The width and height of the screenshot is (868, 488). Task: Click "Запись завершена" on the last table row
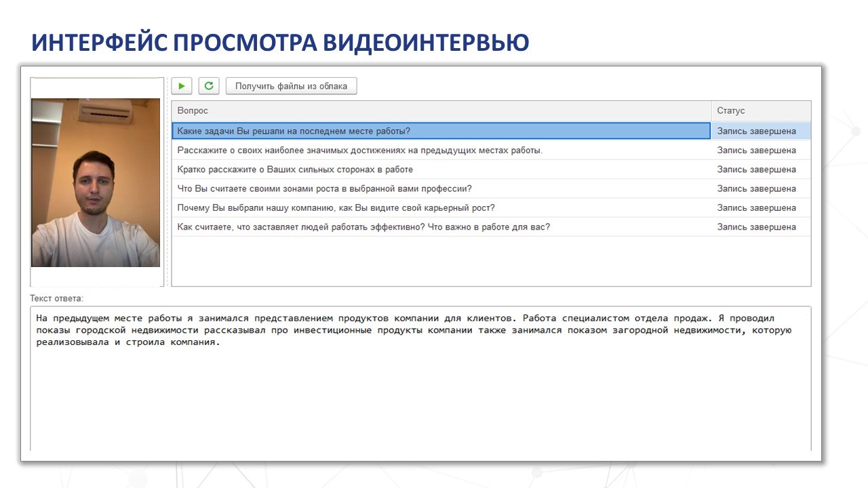[757, 227]
